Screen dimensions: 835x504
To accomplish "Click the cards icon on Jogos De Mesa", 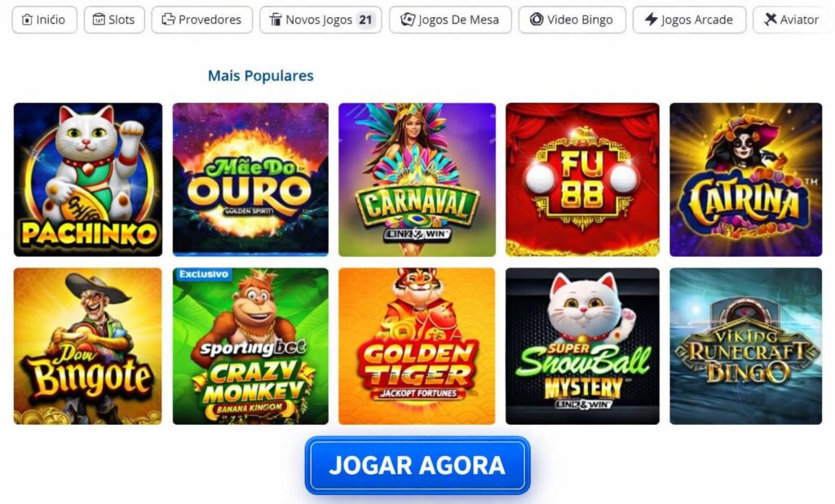I will pos(408,20).
